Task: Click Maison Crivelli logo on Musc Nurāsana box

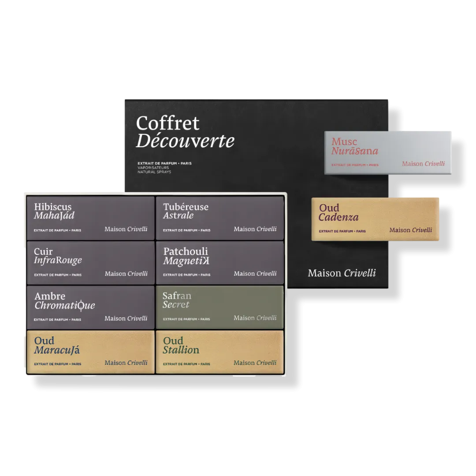Action: (x=423, y=164)
